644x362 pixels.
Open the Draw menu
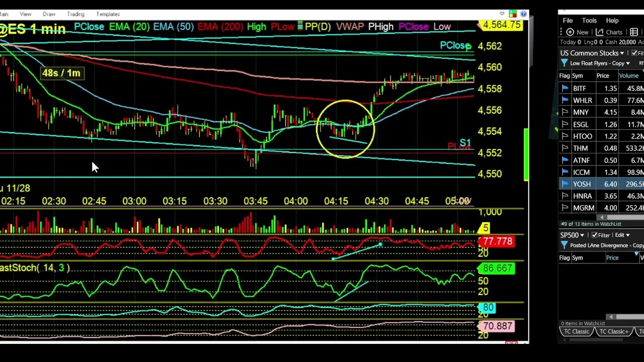49,14
